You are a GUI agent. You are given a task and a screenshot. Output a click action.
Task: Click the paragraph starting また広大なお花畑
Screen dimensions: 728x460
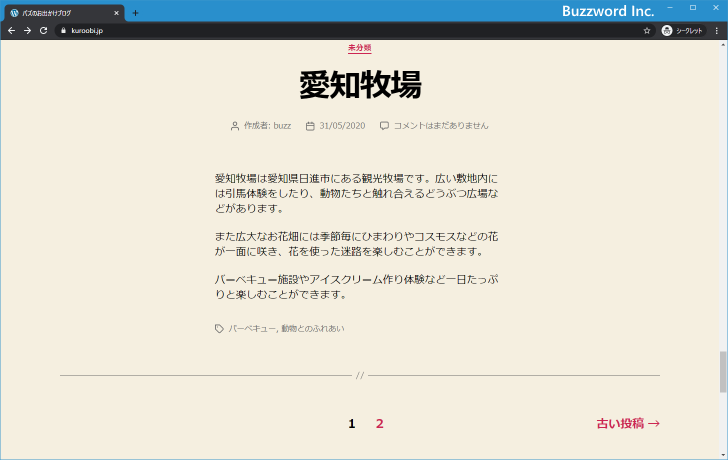pos(357,244)
